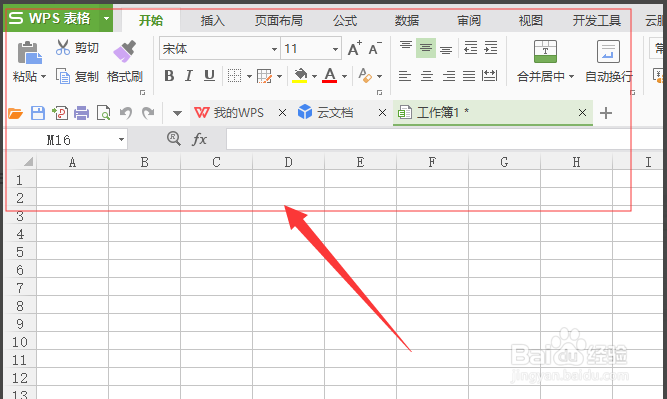
Task: Close the 工作簿1 document tab
Action: (x=582, y=113)
